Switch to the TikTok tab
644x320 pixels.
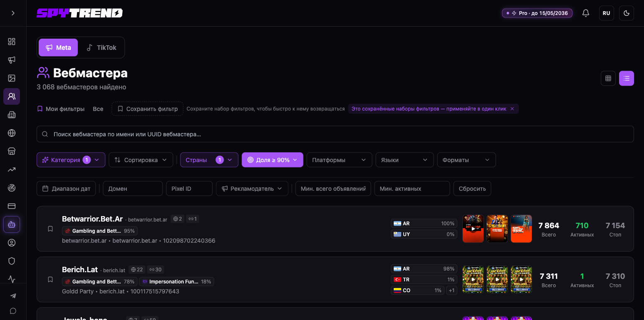pos(101,48)
